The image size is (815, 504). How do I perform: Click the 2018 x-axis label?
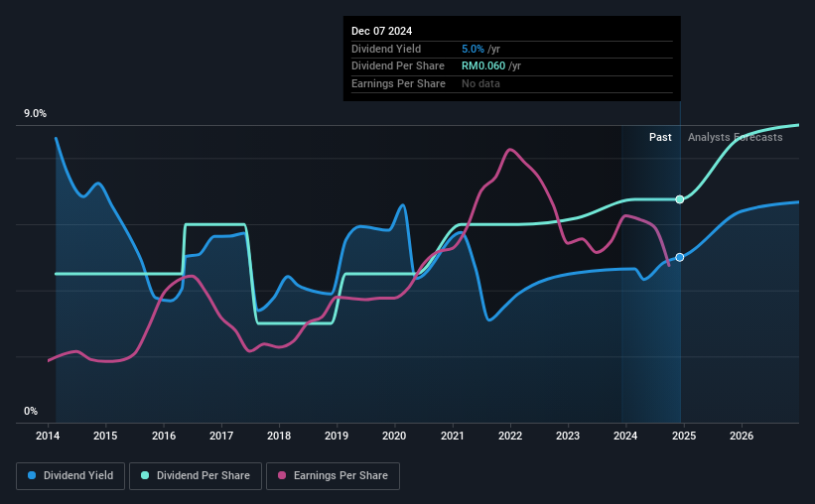(279, 436)
